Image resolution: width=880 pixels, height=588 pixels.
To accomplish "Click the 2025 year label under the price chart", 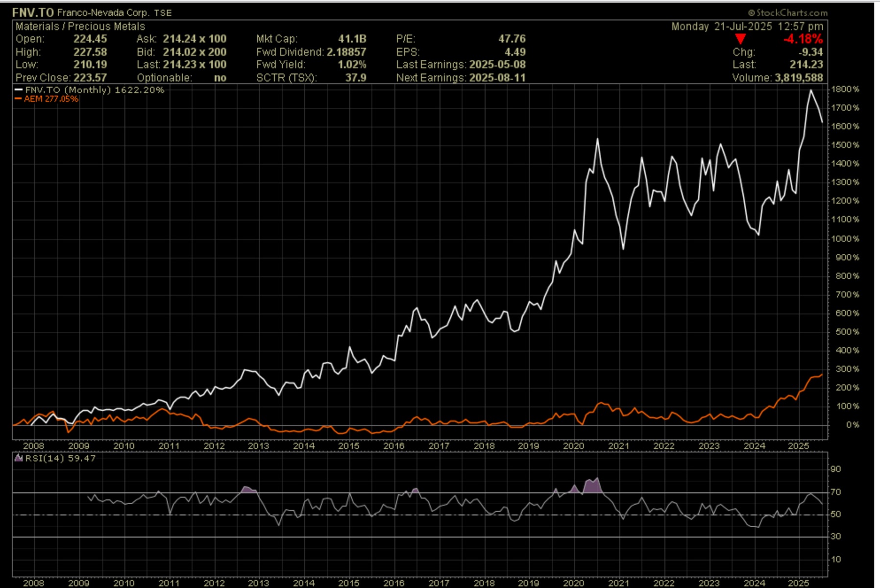I will pyautogui.click(x=799, y=446).
